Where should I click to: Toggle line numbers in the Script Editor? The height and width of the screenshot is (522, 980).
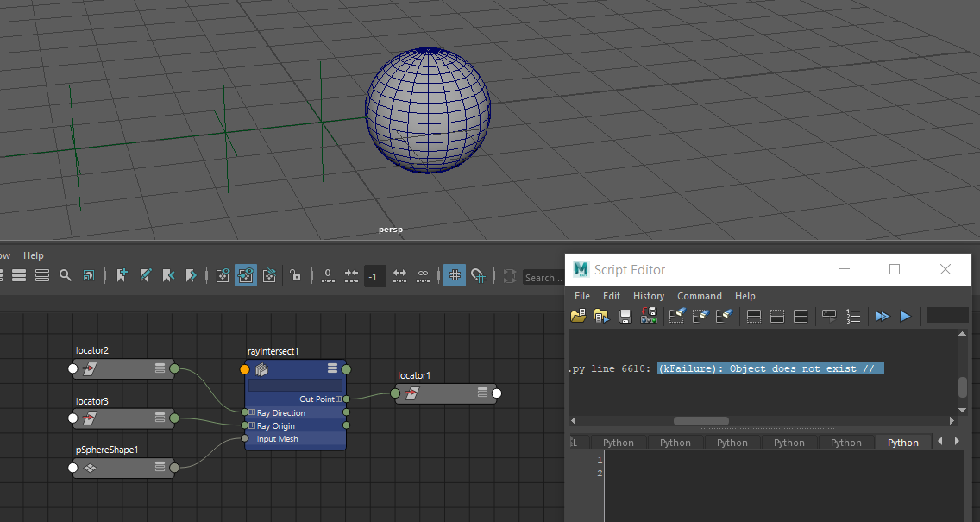853,316
